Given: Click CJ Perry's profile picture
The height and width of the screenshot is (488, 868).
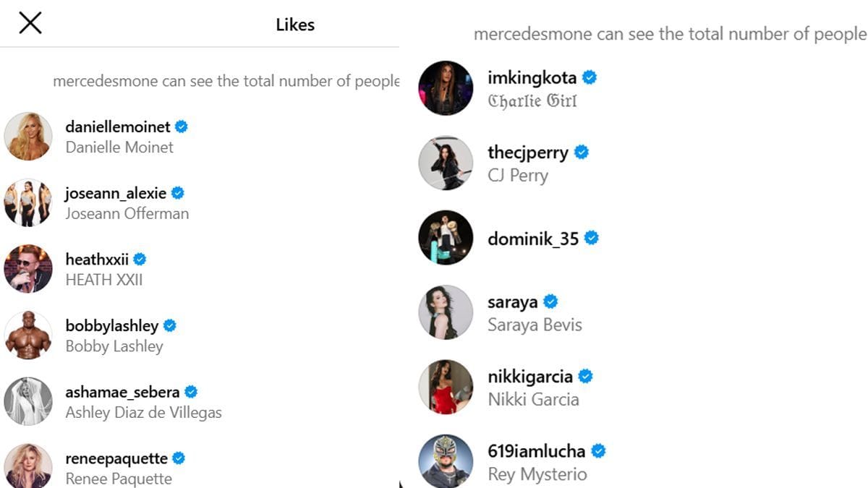Looking at the screenshot, I should (446, 163).
